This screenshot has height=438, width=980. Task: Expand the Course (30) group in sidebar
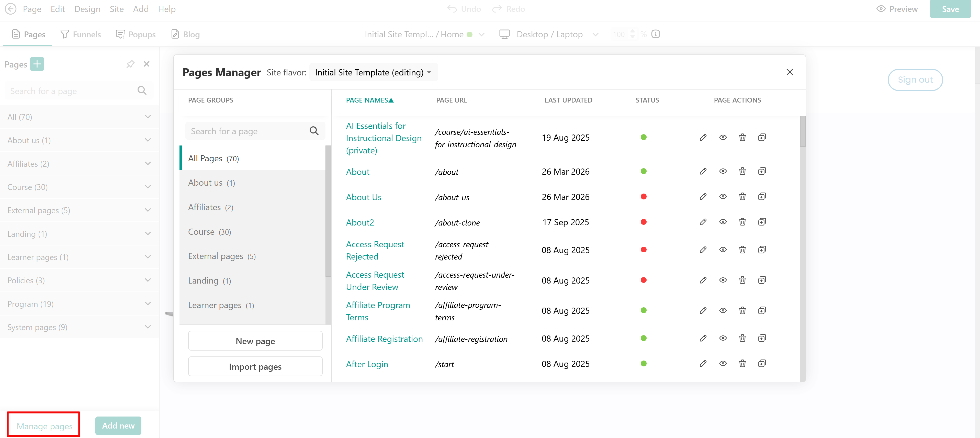pyautogui.click(x=148, y=187)
